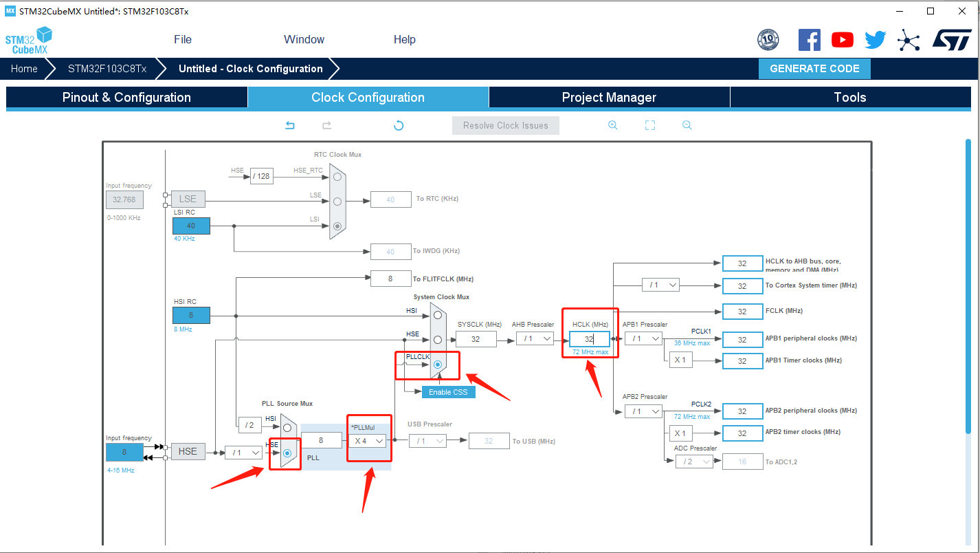
Task: Reset clock configuration with the refresh icon
Action: click(399, 125)
